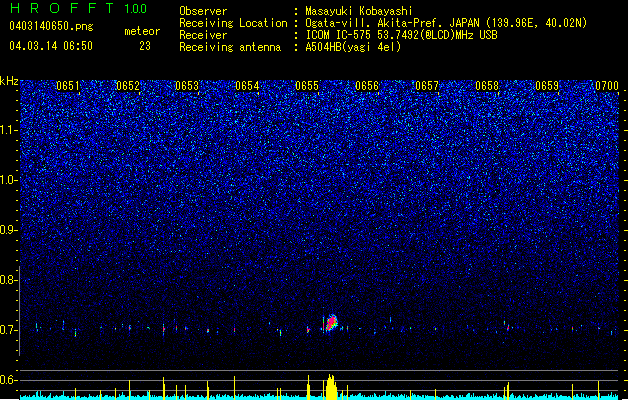Image resolution: width=629 pixels, height=400 pixels.
Task: Click the 0659 time marker
Action: click(x=547, y=86)
